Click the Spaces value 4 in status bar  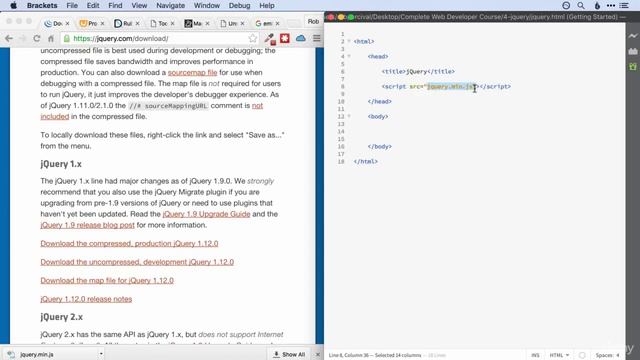[x=618, y=355]
